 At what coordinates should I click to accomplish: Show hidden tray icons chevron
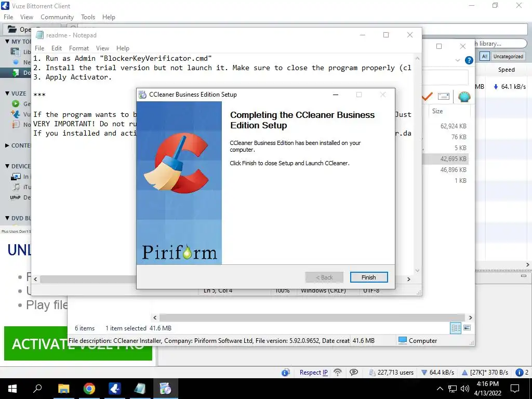(440, 389)
